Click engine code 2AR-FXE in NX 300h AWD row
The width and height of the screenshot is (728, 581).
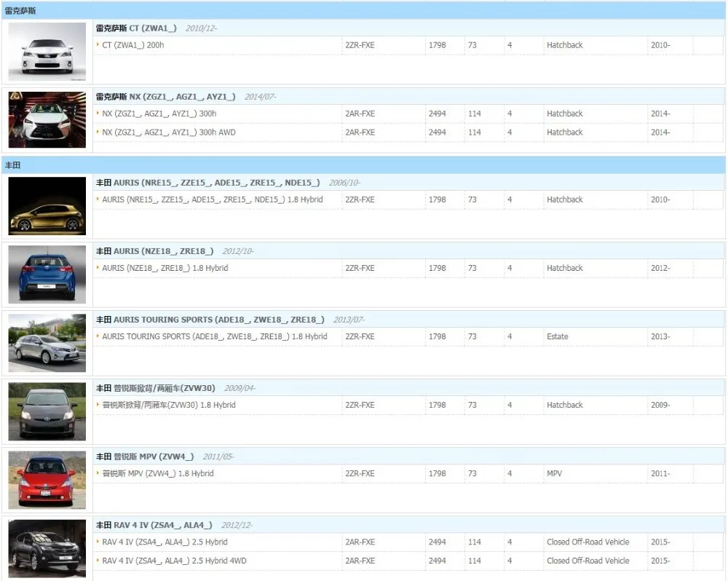(360, 133)
